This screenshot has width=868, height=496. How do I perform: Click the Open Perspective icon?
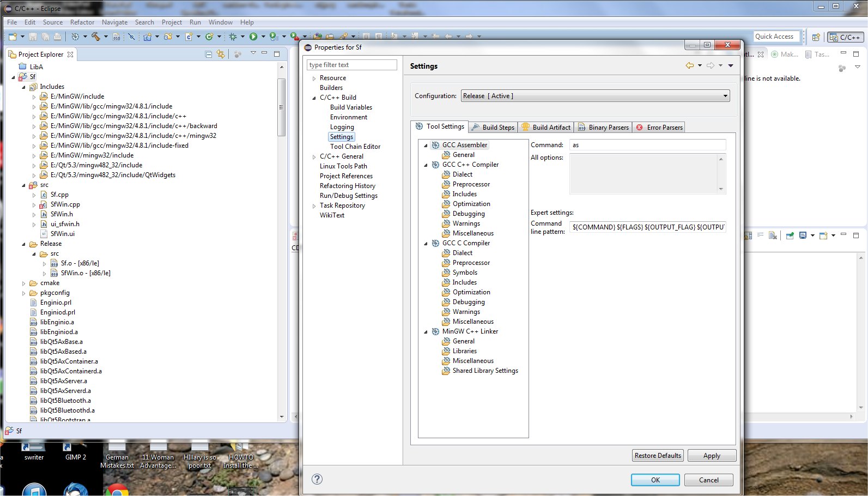(x=816, y=37)
